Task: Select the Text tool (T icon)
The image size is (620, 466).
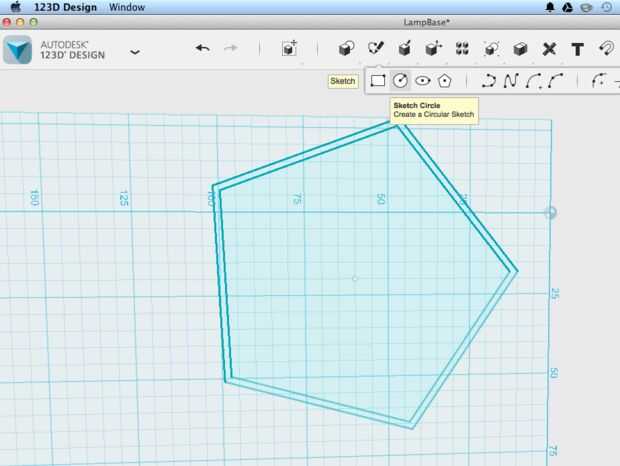Action: [578, 49]
